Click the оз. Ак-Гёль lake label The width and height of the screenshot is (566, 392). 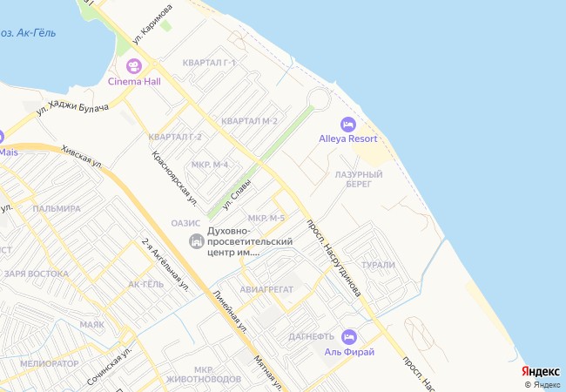(28, 33)
